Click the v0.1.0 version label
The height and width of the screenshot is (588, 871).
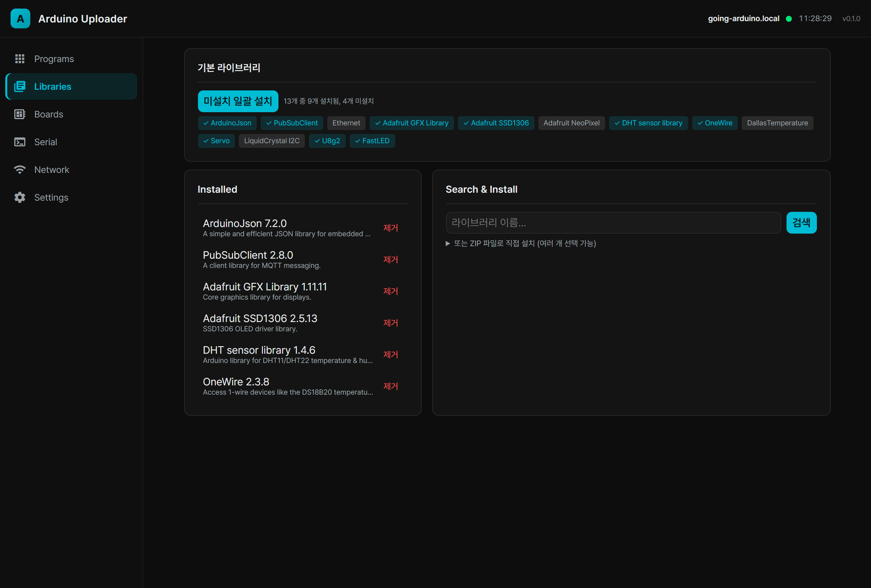tap(851, 19)
